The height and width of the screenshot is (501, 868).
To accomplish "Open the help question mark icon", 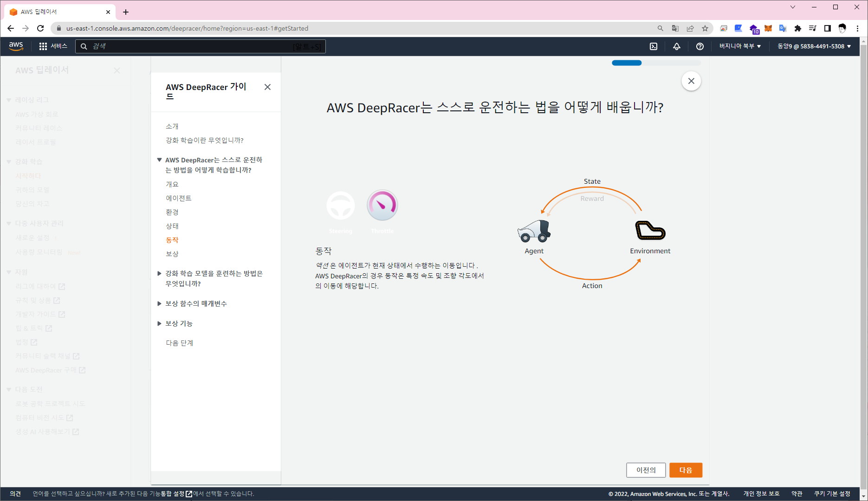I will (700, 46).
